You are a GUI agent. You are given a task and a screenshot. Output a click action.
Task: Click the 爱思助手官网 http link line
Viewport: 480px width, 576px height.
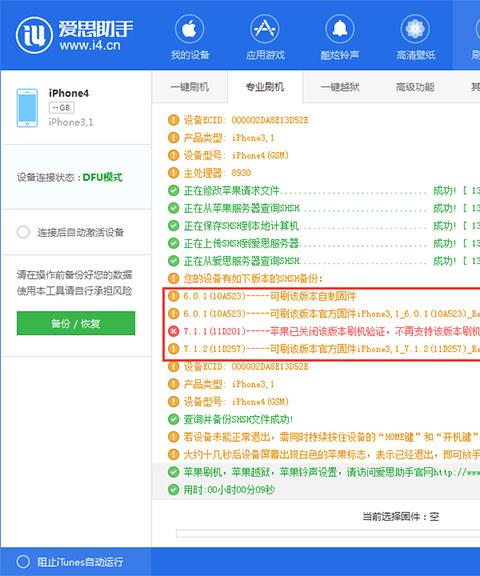point(323,472)
